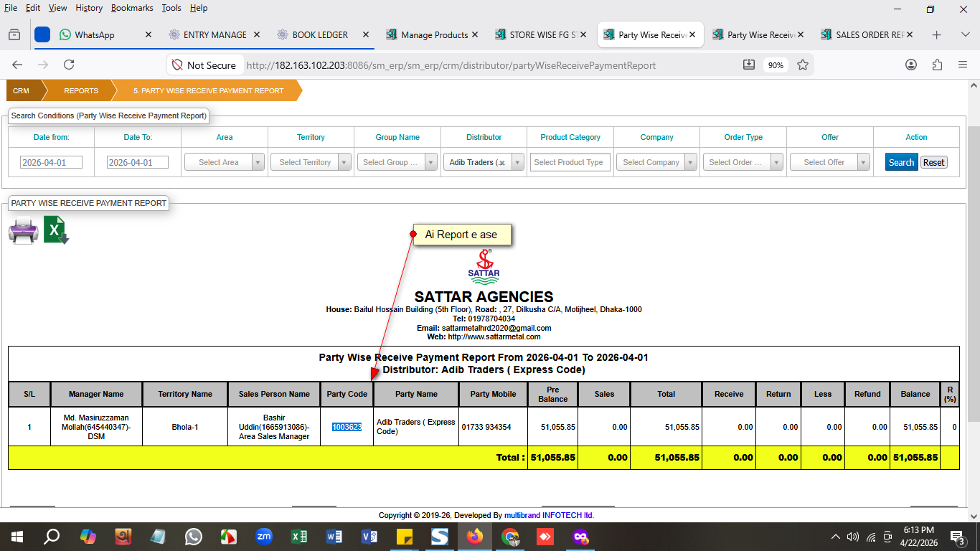Open a new browser tab
Viewport: 980px width, 551px height.
pyautogui.click(x=936, y=34)
